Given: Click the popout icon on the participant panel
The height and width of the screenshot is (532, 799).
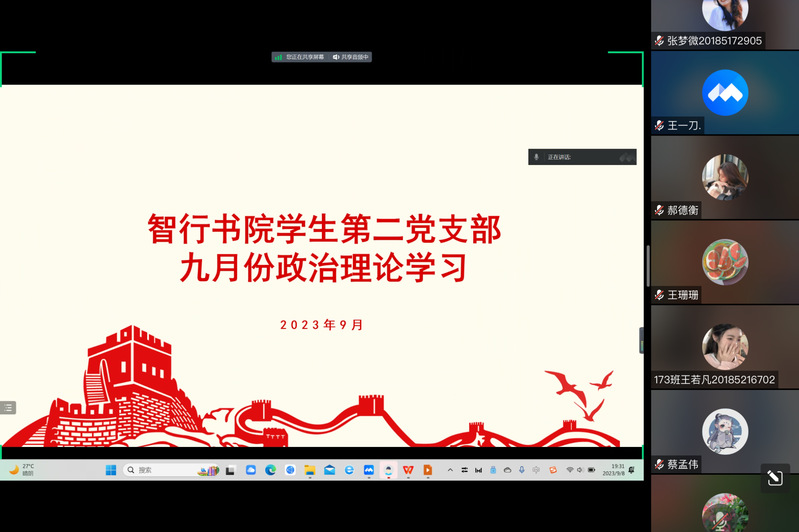Looking at the screenshot, I should coord(774,479).
